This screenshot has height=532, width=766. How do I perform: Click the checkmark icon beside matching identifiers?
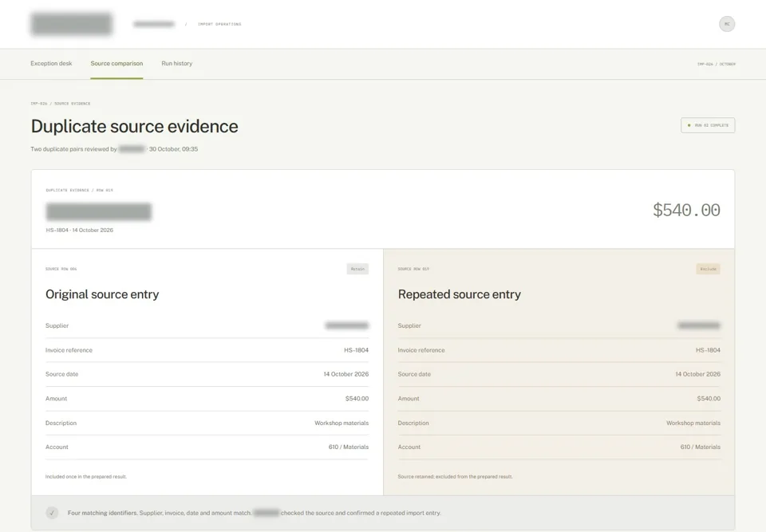52,513
